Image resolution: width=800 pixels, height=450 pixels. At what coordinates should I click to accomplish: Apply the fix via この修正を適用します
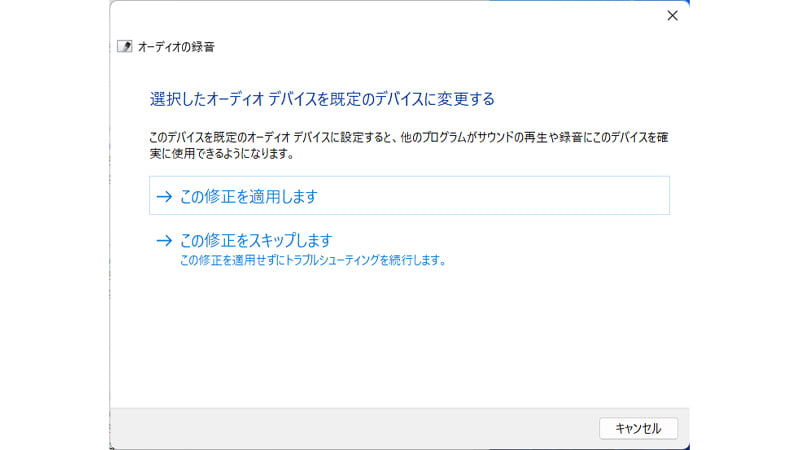[x=248, y=197]
